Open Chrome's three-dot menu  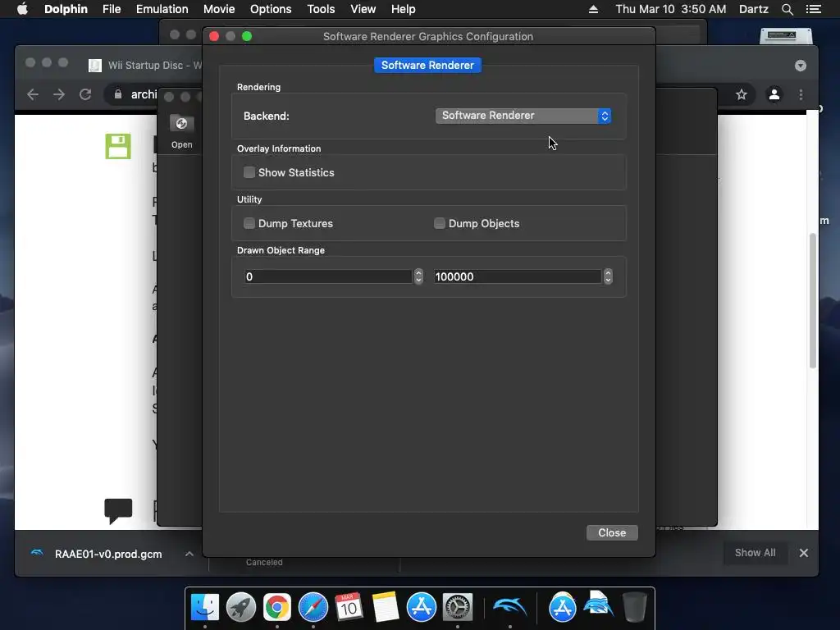(801, 95)
